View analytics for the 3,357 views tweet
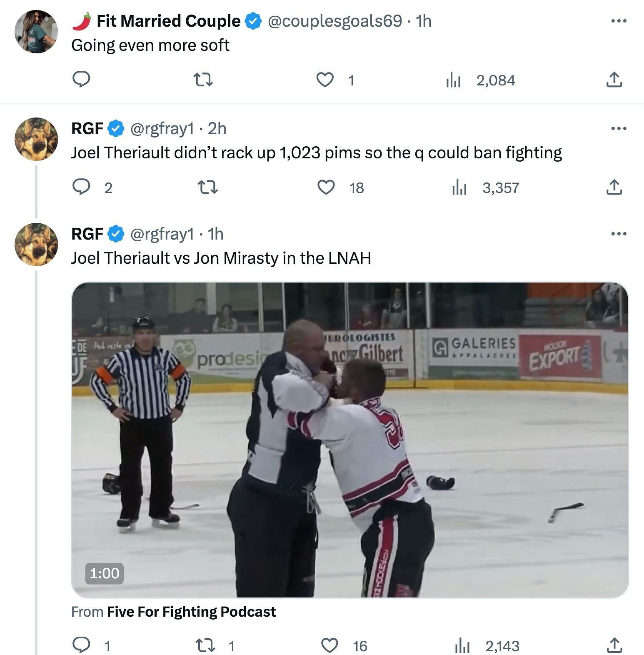The height and width of the screenshot is (655, 644). click(x=459, y=187)
